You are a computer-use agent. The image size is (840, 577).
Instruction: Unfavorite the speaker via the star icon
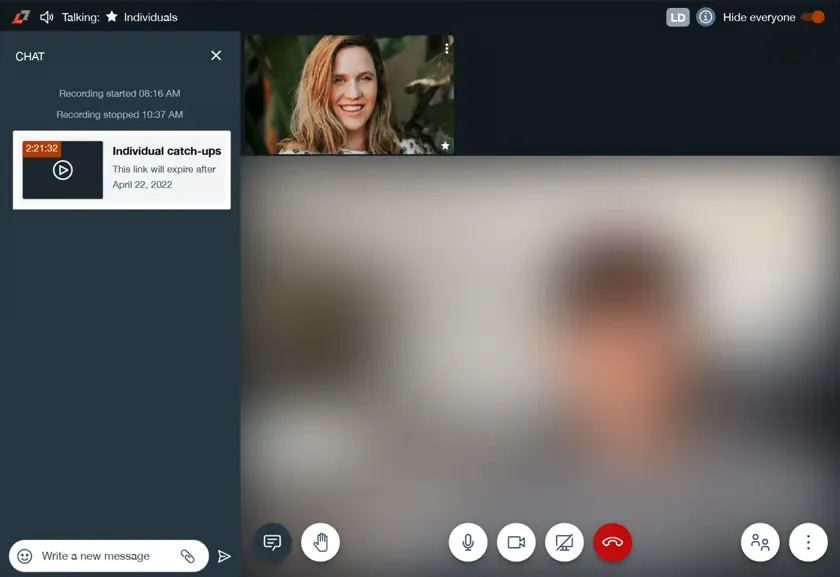pyautogui.click(x=445, y=145)
